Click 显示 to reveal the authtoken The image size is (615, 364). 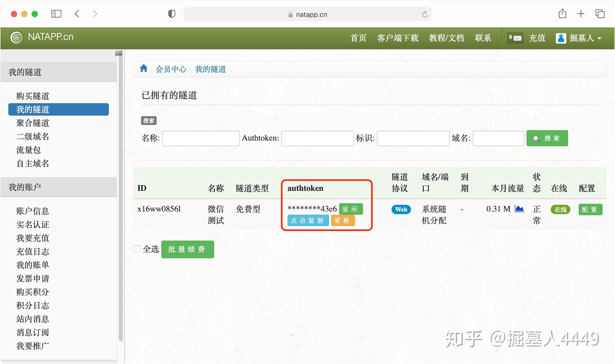[351, 209]
